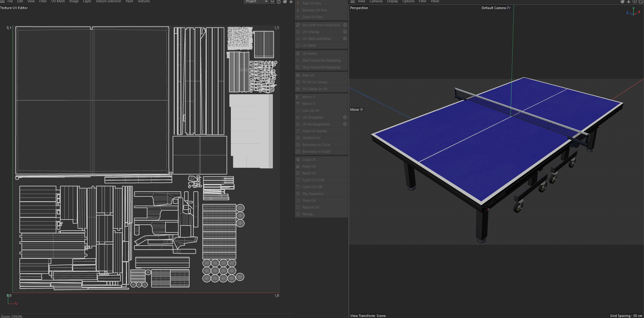Open UV Unwrap settings gear
644x318 pixels.
coord(345,32)
